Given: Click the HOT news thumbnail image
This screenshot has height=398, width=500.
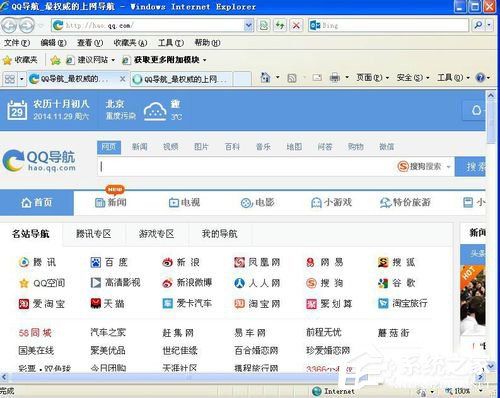Looking at the screenshot, I should [473, 300].
